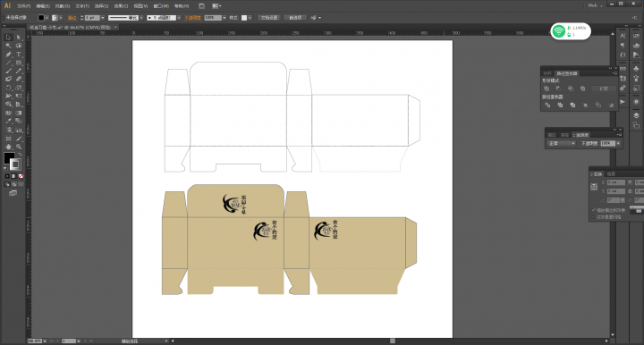Open the blending mode dropdown in Transparency panel
Viewport: 644px width, 345px height.
(562, 143)
